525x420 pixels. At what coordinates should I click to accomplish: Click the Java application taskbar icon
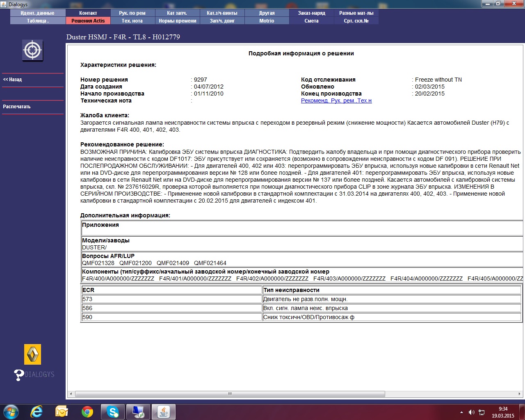click(x=164, y=411)
